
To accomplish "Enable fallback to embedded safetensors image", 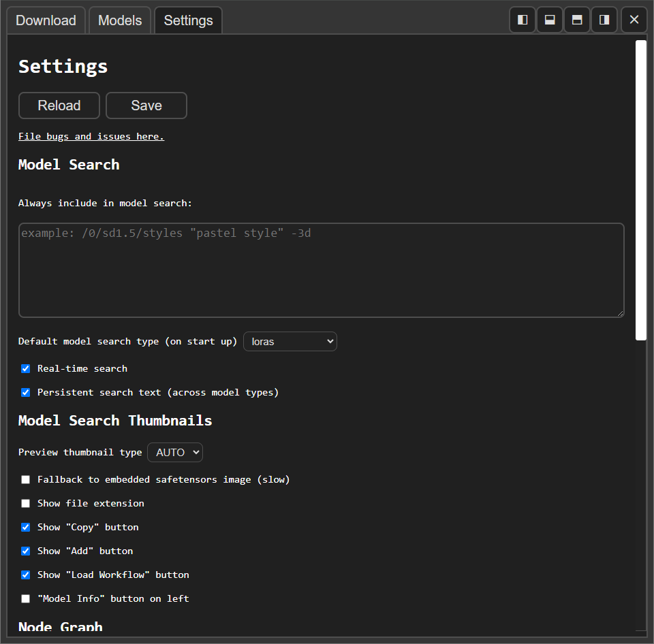I will (x=25, y=479).
